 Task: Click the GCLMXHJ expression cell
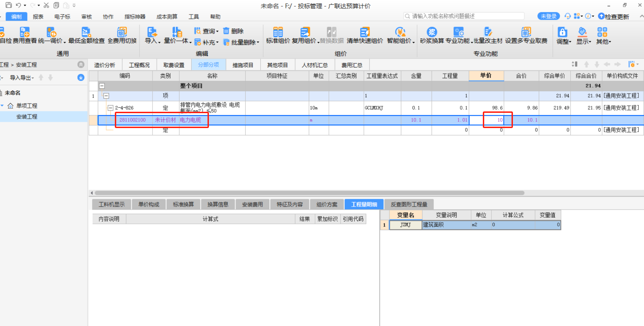[382, 108]
